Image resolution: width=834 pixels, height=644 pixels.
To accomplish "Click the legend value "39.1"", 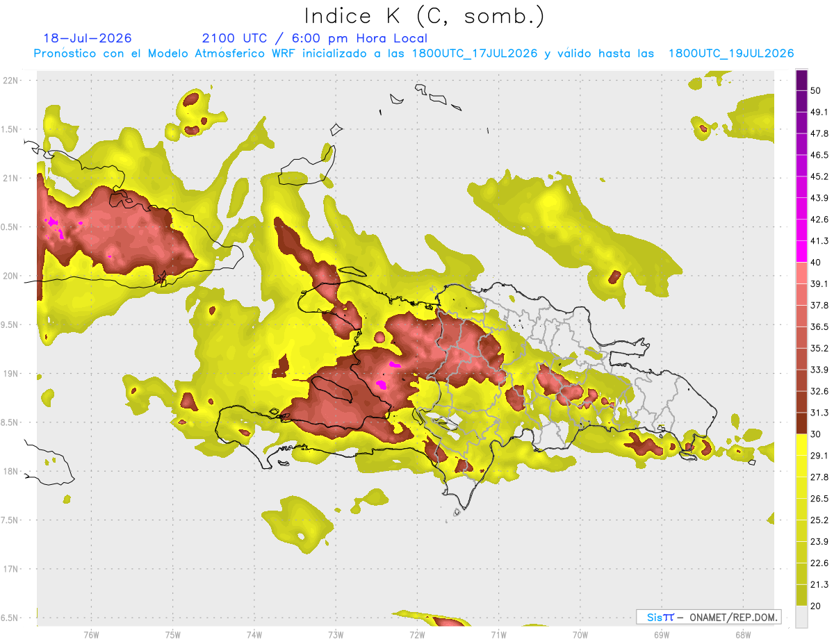I will click(819, 284).
